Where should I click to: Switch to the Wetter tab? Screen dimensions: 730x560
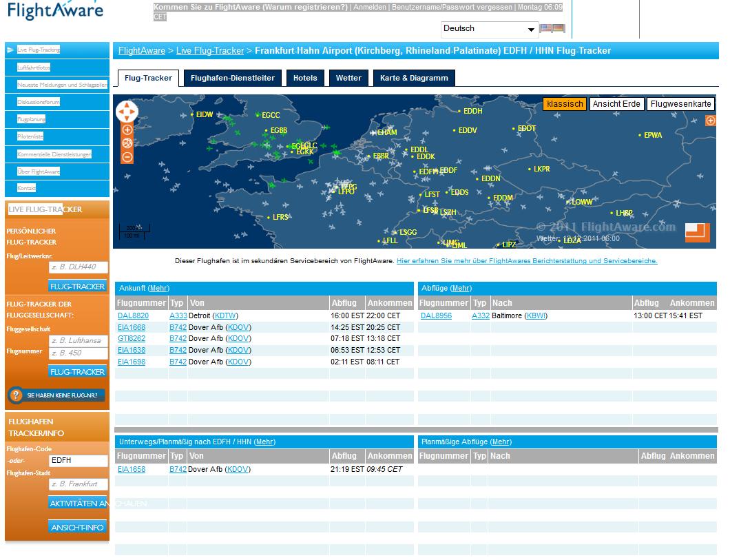[348, 78]
